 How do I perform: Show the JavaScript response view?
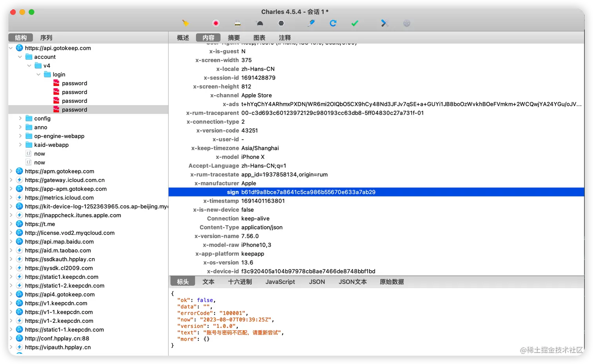pos(280,282)
